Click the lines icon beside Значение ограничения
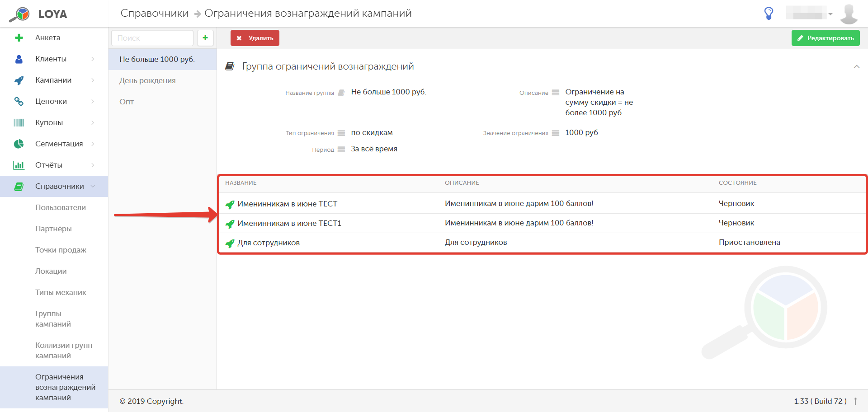 pyautogui.click(x=556, y=133)
